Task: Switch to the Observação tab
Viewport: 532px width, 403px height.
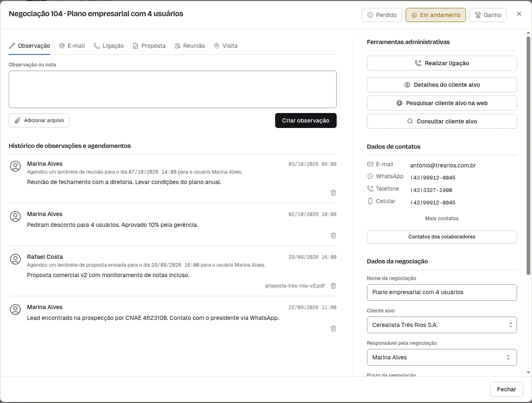Action: pyautogui.click(x=30, y=46)
